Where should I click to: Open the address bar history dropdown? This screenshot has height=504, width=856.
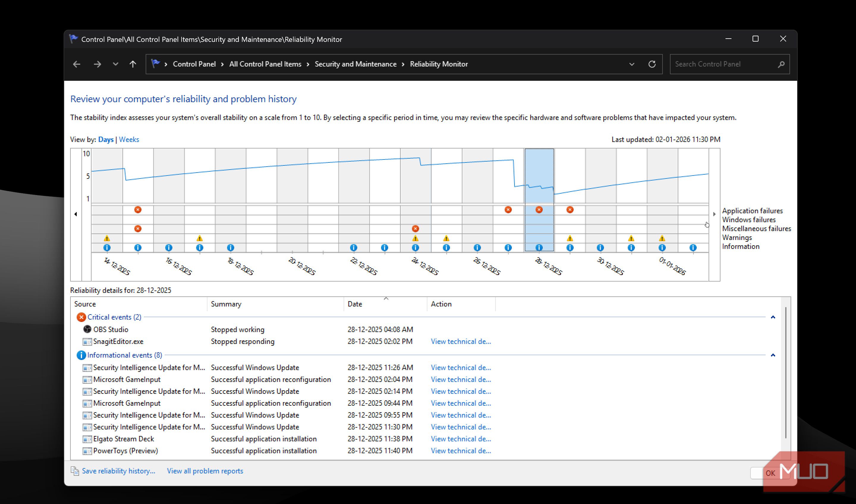pos(632,64)
